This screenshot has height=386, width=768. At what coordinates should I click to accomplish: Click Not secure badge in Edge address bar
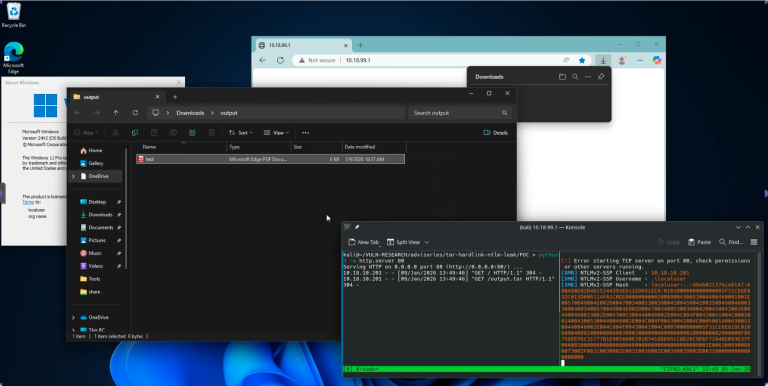coord(316,60)
